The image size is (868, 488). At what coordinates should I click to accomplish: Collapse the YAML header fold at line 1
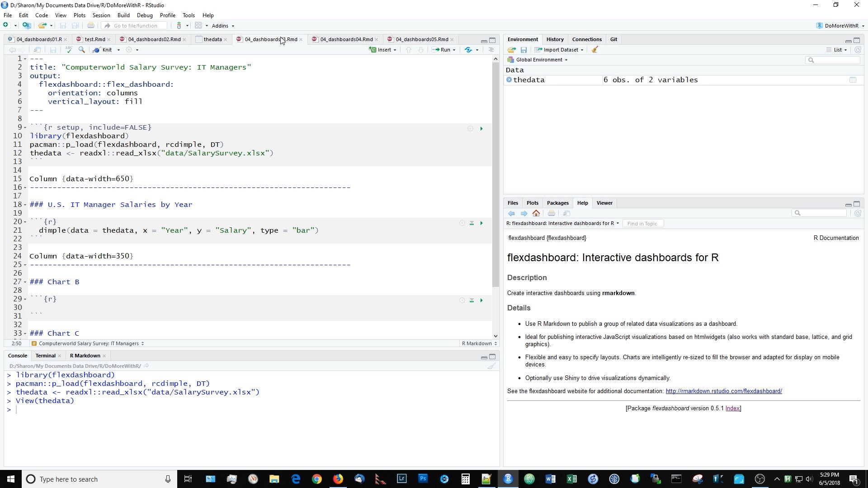click(25, 59)
